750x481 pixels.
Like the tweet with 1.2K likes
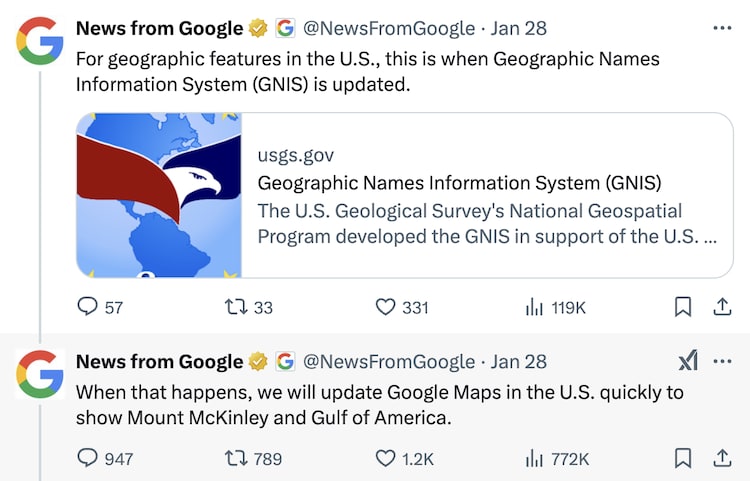pyautogui.click(x=385, y=459)
